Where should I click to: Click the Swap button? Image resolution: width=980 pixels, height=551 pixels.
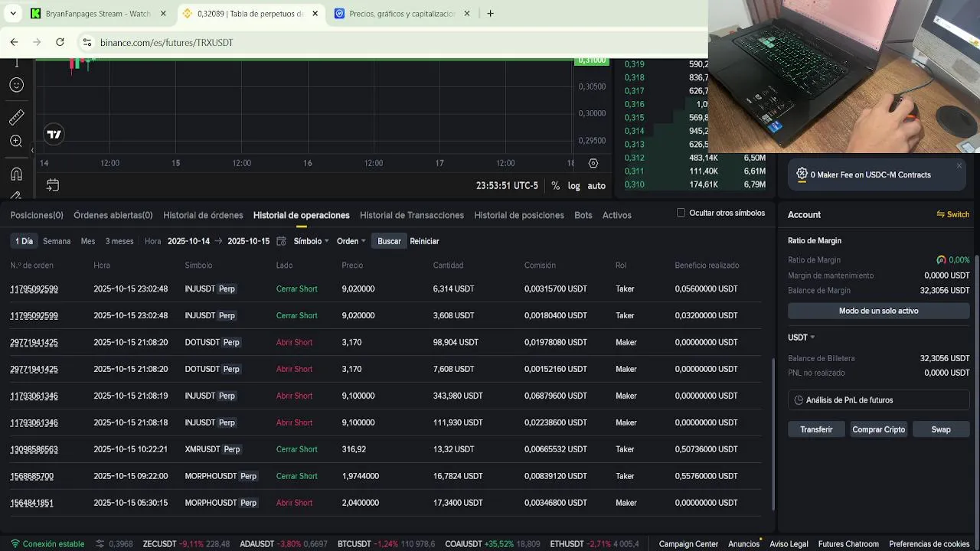tap(941, 429)
